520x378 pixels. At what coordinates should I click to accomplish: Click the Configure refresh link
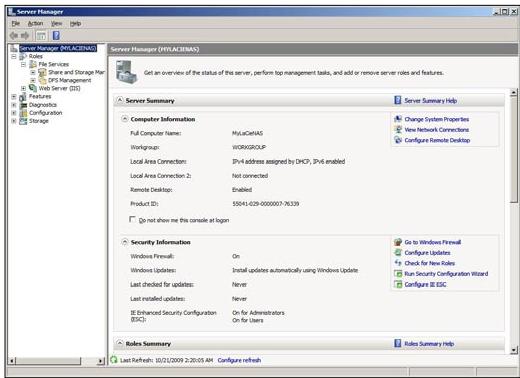pyautogui.click(x=239, y=360)
